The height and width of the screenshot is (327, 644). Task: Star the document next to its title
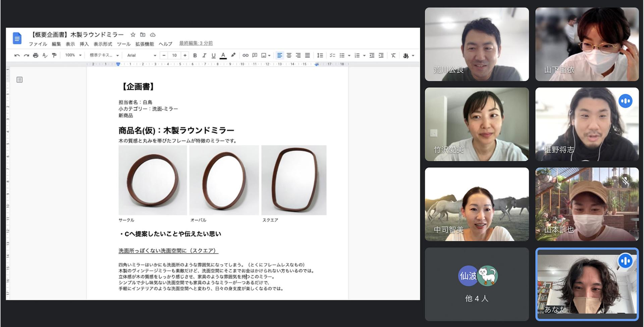click(x=133, y=35)
